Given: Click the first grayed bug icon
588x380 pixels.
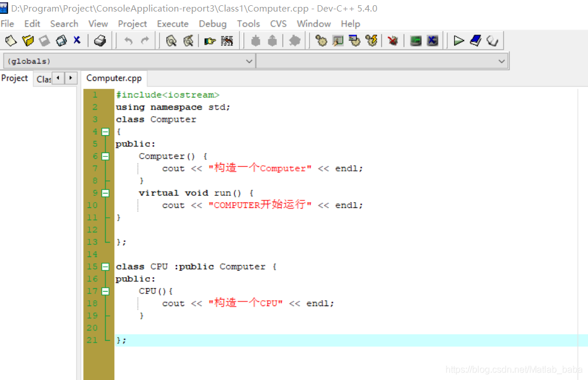Looking at the screenshot, I should pyautogui.click(x=256, y=40).
